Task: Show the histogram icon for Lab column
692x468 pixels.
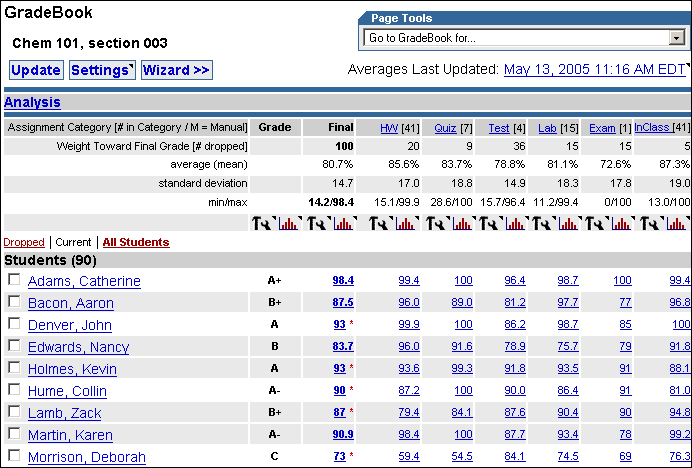Action: 569,223
